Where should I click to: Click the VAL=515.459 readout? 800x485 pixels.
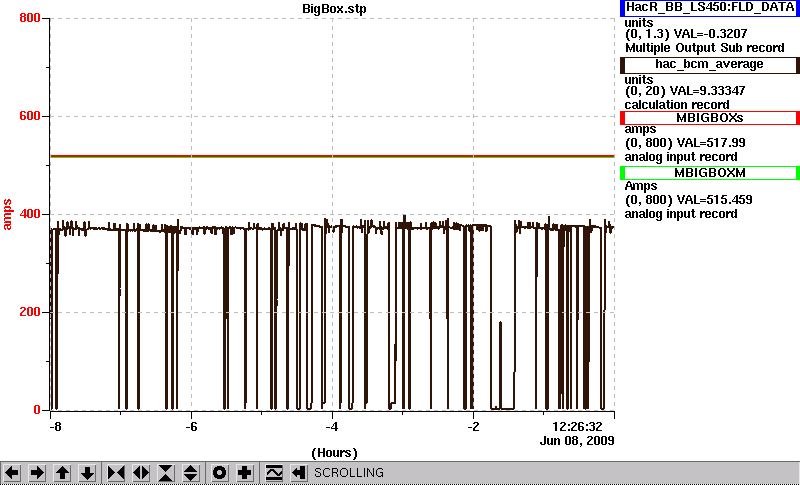713,200
